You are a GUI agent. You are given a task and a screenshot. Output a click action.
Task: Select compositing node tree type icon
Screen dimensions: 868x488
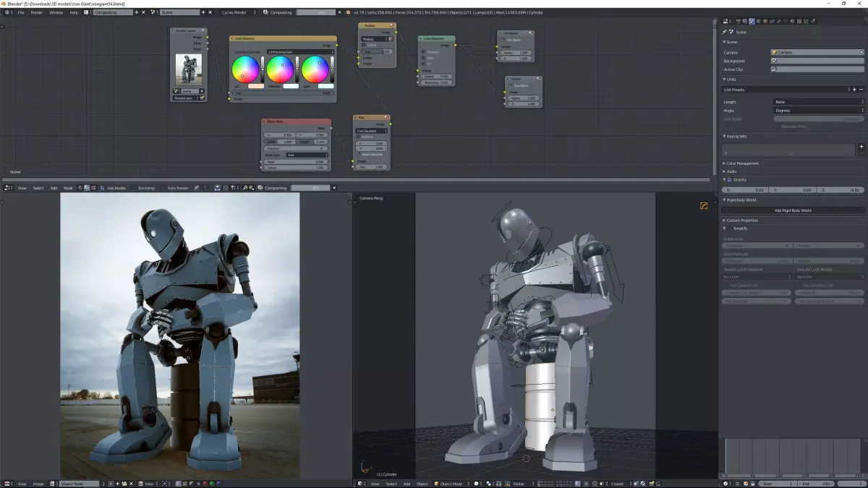[87, 188]
